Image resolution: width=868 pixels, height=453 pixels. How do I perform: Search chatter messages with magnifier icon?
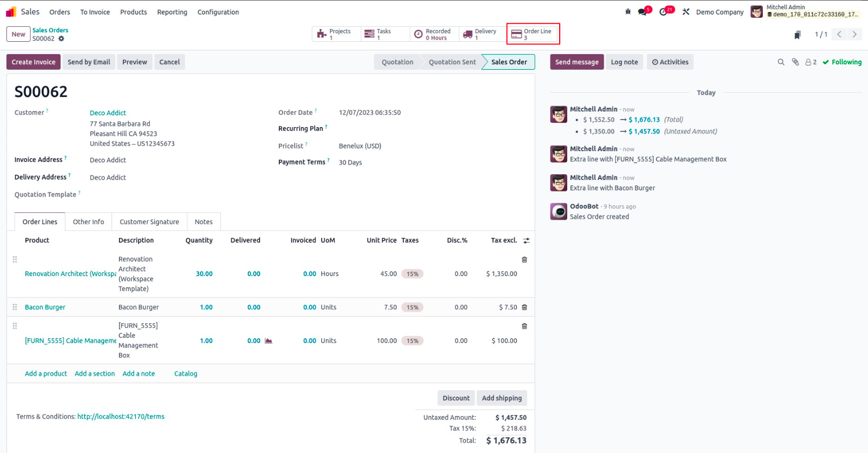click(x=781, y=62)
